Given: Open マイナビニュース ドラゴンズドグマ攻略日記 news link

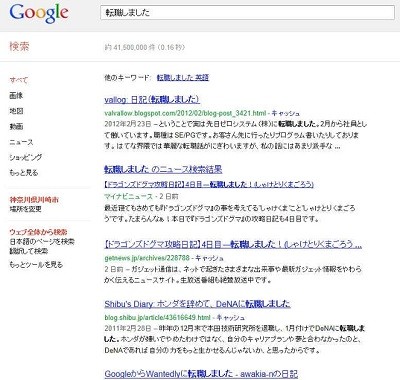Looking at the screenshot, I should [209, 184].
